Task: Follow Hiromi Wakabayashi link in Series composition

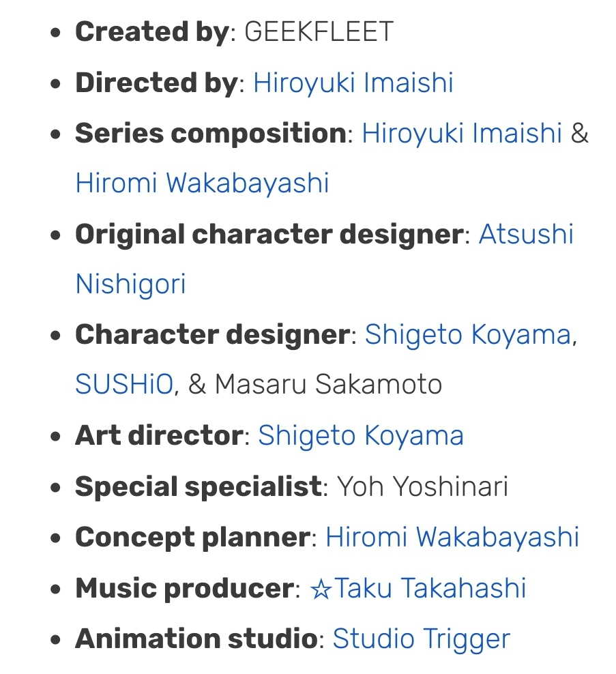Action: (x=203, y=183)
